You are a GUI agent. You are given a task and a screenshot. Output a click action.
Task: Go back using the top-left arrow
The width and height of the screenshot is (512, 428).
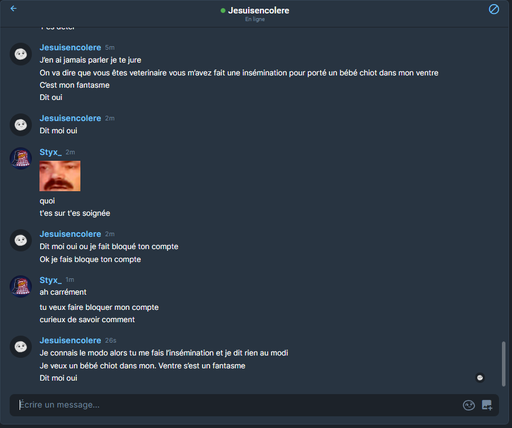tap(13, 9)
